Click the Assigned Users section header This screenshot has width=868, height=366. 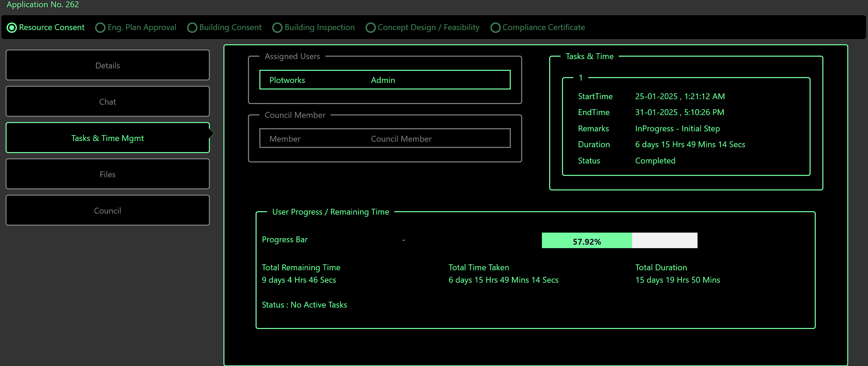click(292, 56)
